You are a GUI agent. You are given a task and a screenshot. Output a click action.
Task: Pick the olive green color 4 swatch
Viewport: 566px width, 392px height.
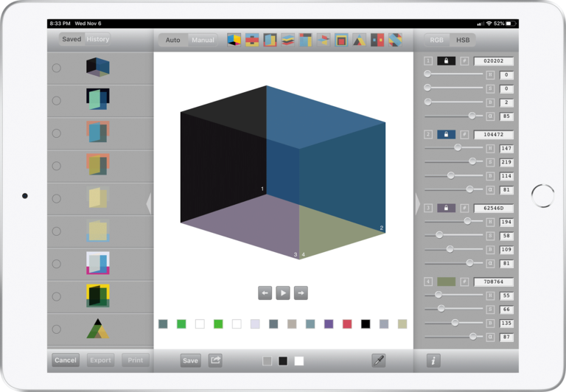(446, 281)
